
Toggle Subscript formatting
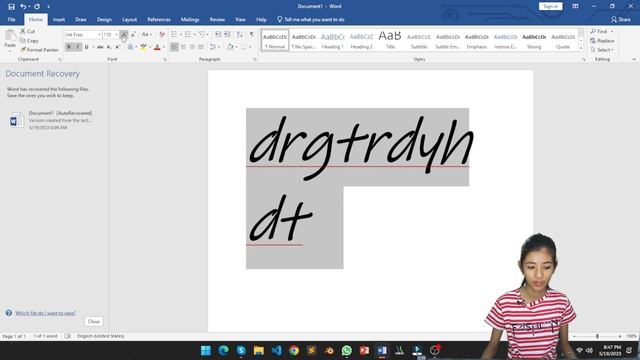tap(109, 47)
